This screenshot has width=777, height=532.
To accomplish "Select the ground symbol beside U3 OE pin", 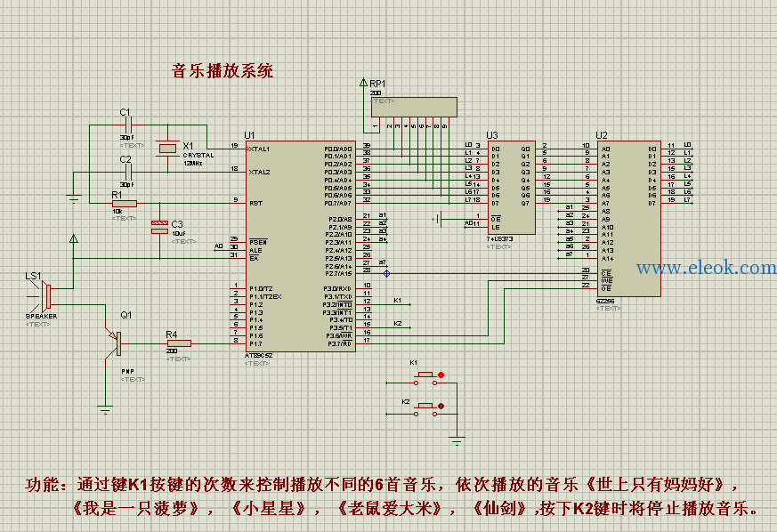I will tap(437, 219).
